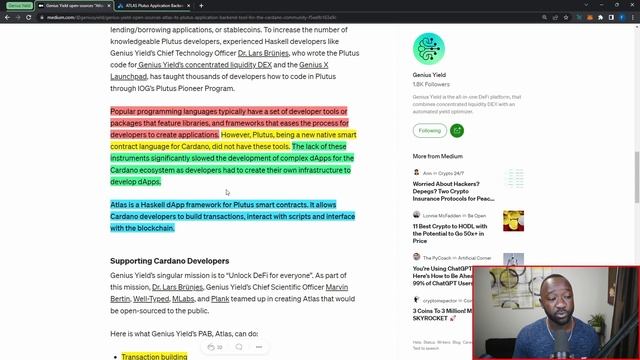The width and height of the screenshot is (640, 360).
Task: Open the Extensions puzzle-piece icon
Action: pyautogui.click(x=600, y=18)
